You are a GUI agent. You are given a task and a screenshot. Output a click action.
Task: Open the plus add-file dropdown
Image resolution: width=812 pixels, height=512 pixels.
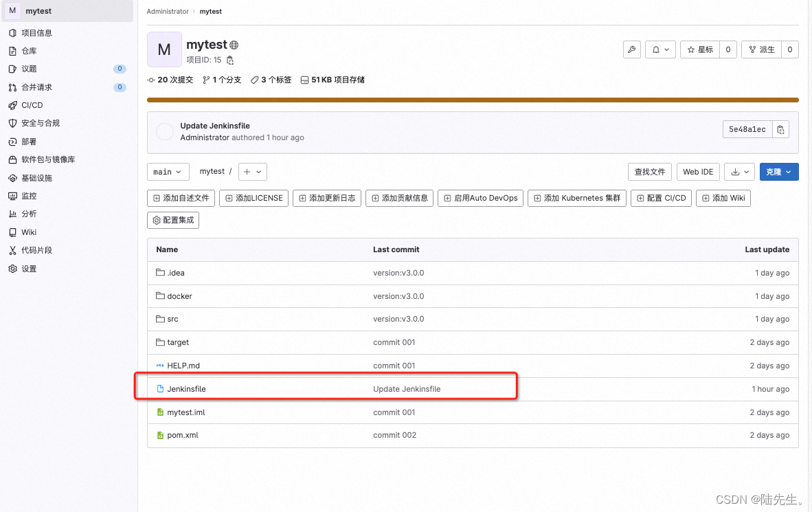click(x=253, y=172)
